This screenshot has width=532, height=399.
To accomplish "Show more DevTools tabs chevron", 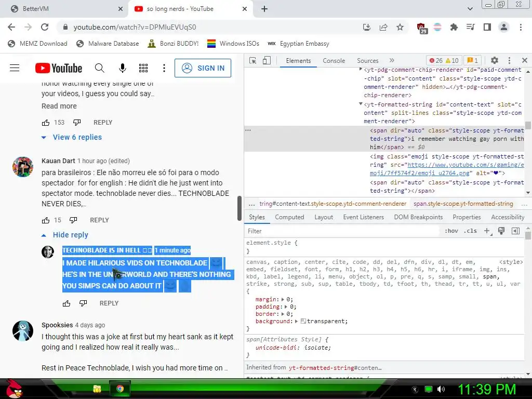I will pos(392,60).
